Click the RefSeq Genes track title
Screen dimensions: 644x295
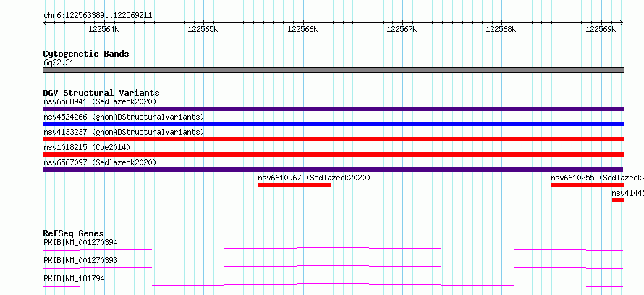(x=74, y=233)
